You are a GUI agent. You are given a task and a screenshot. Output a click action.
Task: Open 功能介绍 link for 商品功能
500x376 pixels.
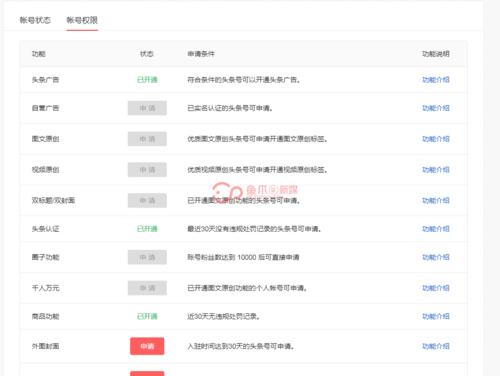[436, 316]
